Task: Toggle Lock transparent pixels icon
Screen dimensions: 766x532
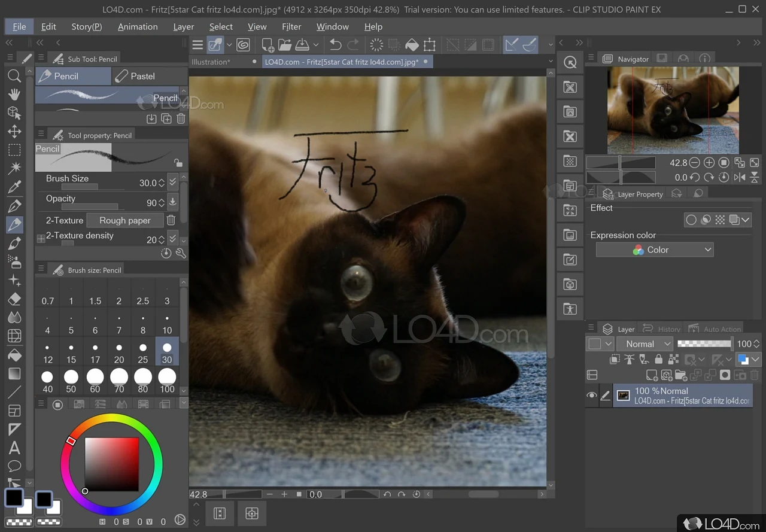Action: click(x=673, y=360)
